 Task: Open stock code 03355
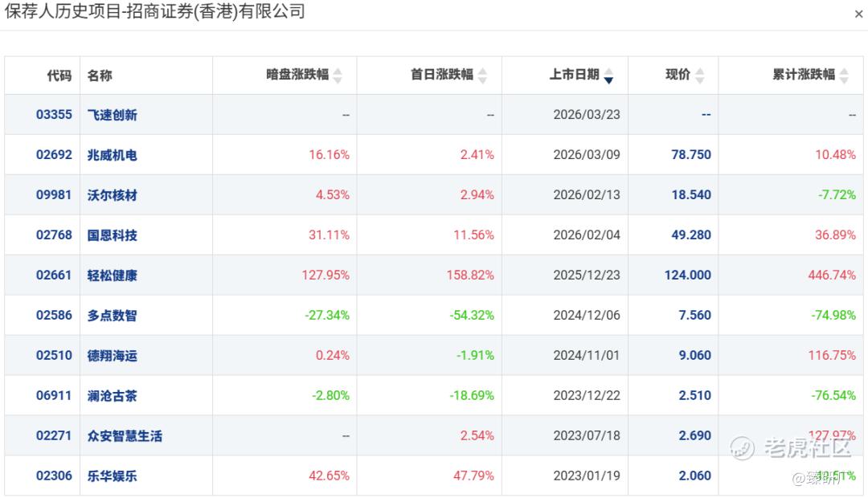[55, 115]
